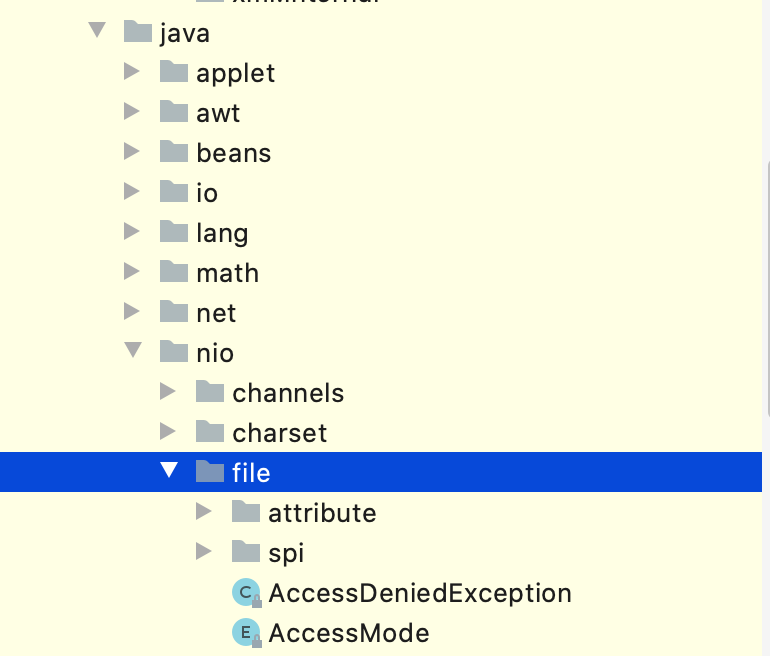Open the AccessDeniedException class entry

tap(419, 593)
